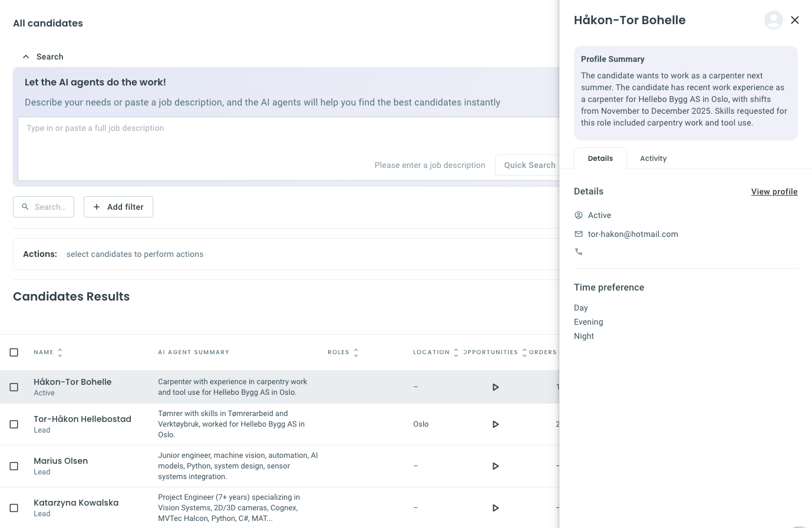Select Katarzyna Kowalska checkbox
This screenshot has width=812, height=528.
tap(14, 508)
